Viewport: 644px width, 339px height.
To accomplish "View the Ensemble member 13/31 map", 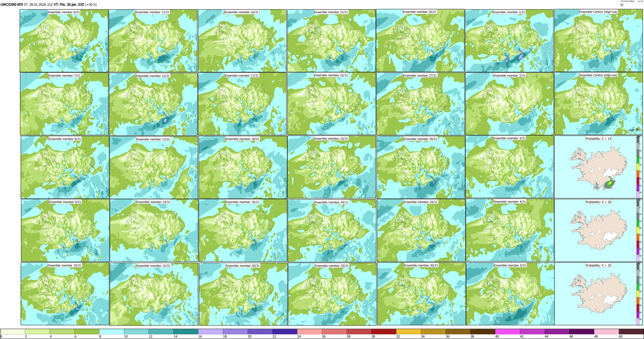I will (x=154, y=167).
